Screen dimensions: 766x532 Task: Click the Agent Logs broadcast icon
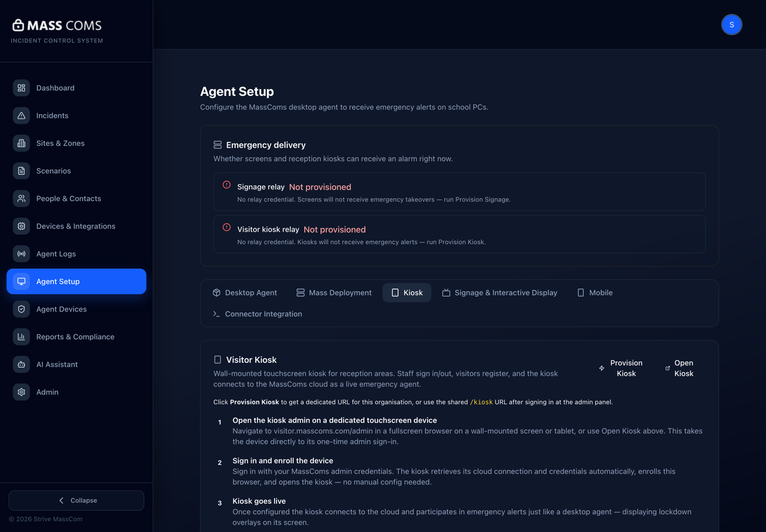click(x=21, y=254)
